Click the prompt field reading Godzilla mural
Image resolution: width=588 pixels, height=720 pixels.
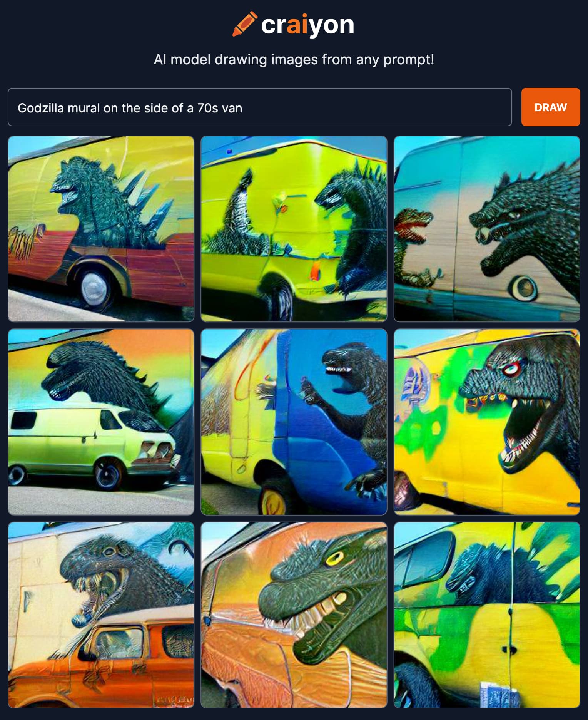click(260, 107)
